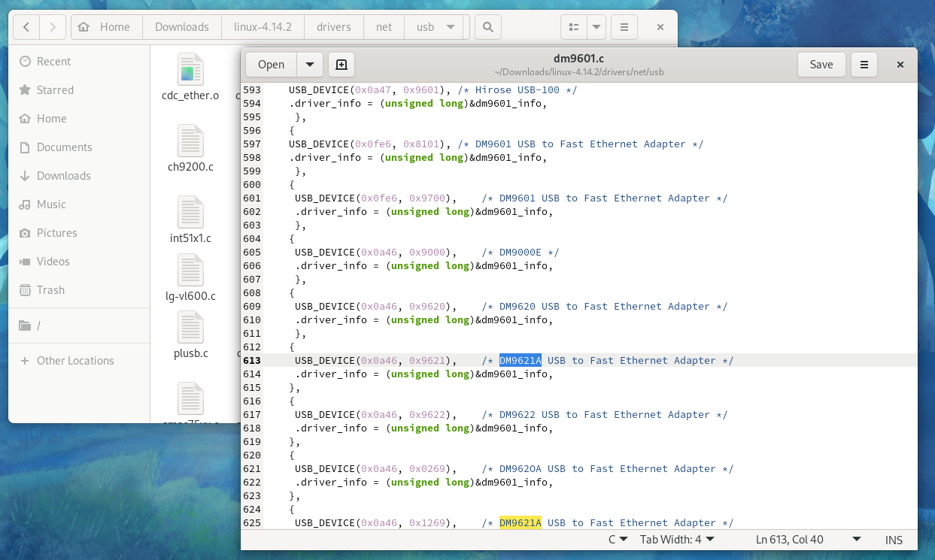Screen dimensions: 935x560
Task: Open Recent in the sidebar
Action: pos(79,62)
